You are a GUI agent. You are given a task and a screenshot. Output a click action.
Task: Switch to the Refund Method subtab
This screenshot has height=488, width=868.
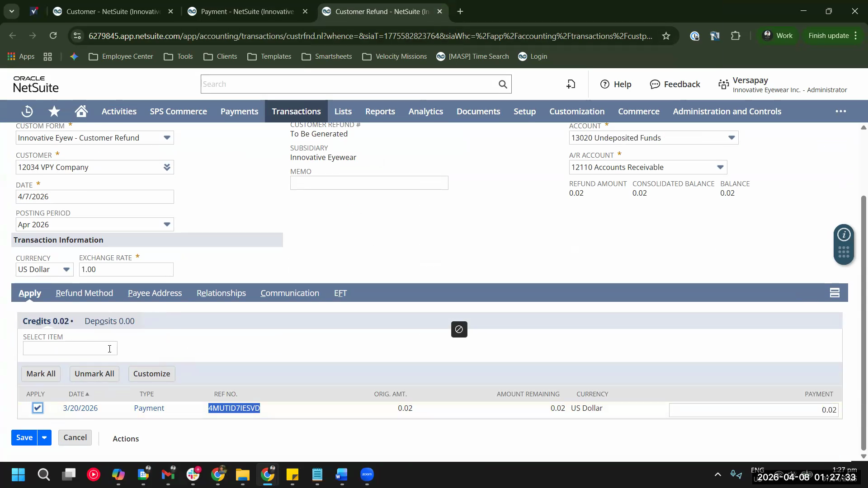85,293
